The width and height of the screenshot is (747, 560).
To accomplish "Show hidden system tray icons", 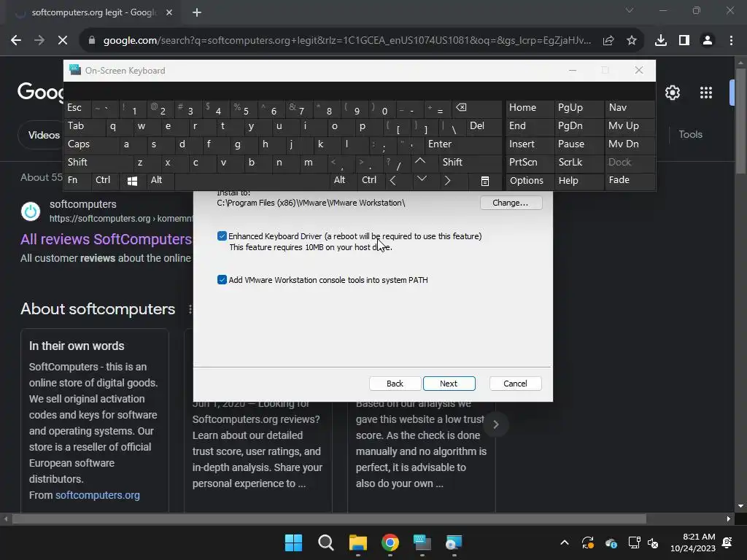I will click(x=565, y=542).
